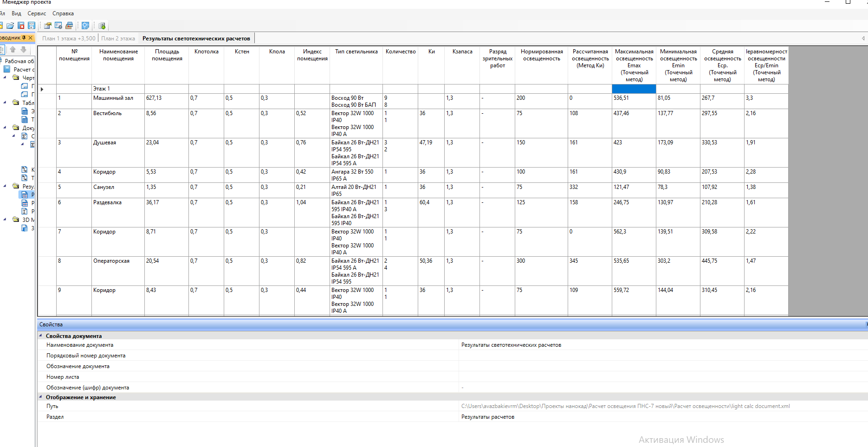The width and height of the screenshot is (868, 447).
Task: Open project properties hand-and-card toolbar icon
Action: (x=48, y=26)
